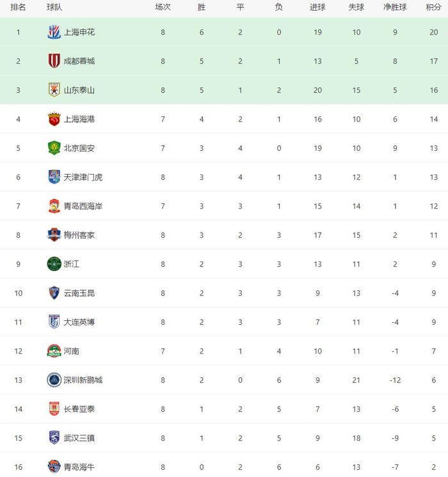Click the Shanghai Port team logo
The height and width of the screenshot is (477, 448).
point(54,119)
